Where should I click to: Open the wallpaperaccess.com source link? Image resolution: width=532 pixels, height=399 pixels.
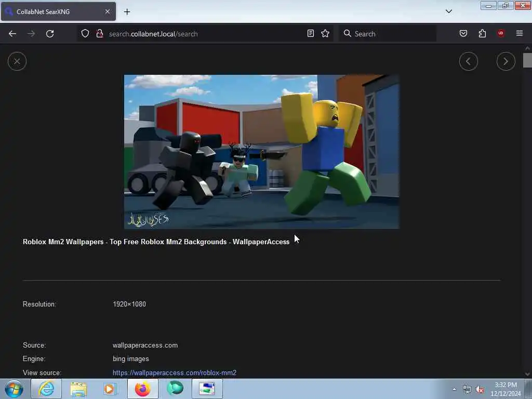[x=175, y=373]
